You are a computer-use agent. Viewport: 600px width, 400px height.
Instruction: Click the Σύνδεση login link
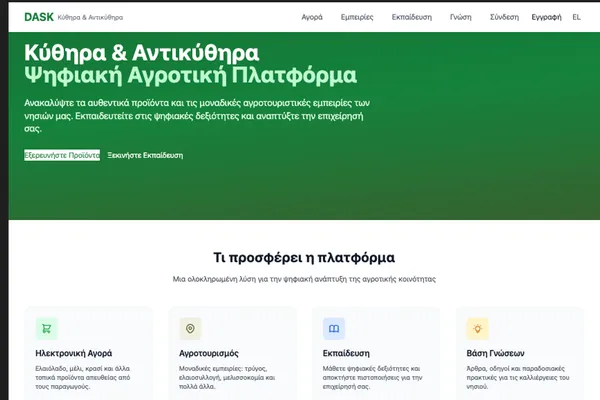[x=504, y=17]
